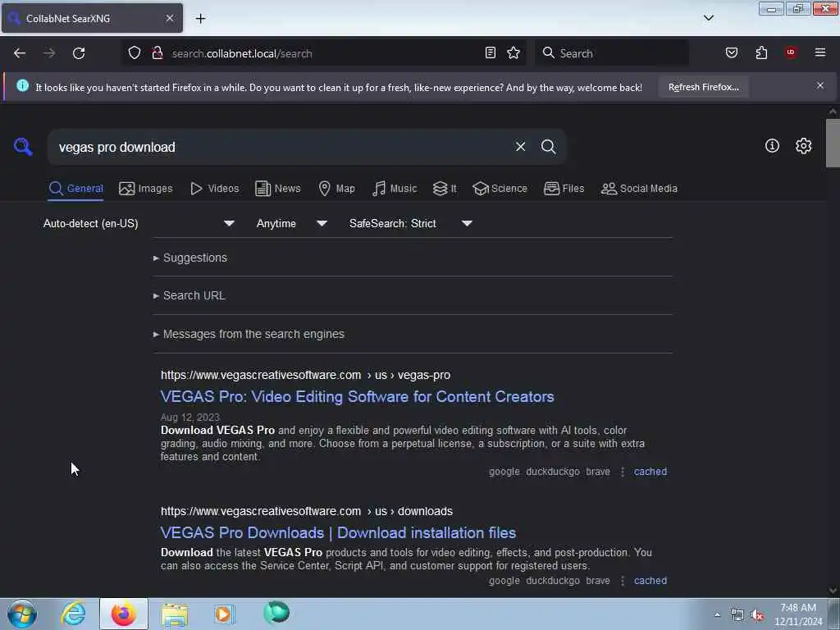The height and width of the screenshot is (630, 840).
Task: Open more options dots for first result
Action: click(x=622, y=472)
